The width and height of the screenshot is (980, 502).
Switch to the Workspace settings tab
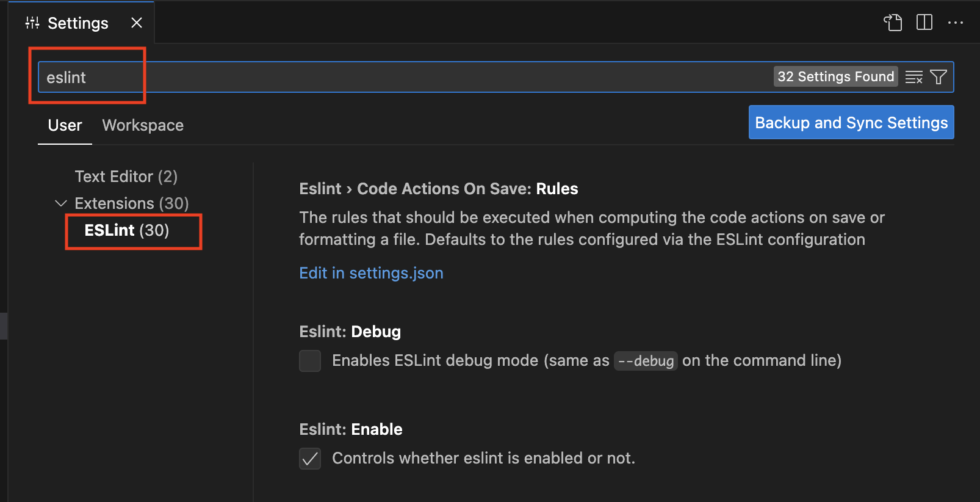pyautogui.click(x=143, y=125)
